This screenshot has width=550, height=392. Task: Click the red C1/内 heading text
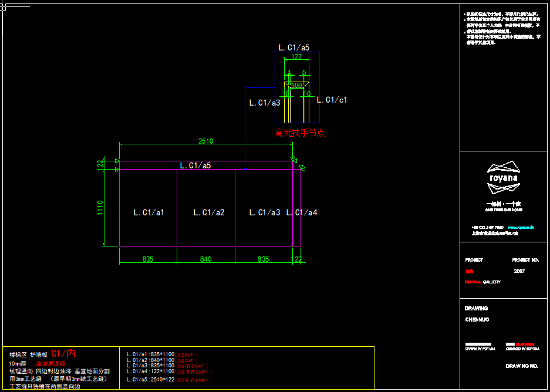(63, 353)
